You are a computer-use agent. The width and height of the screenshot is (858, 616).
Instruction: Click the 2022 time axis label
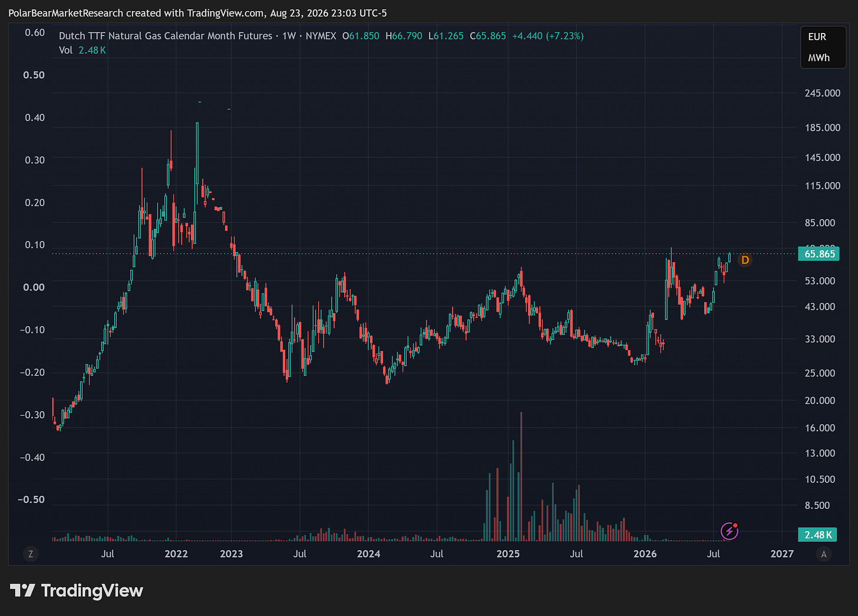[176, 554]
